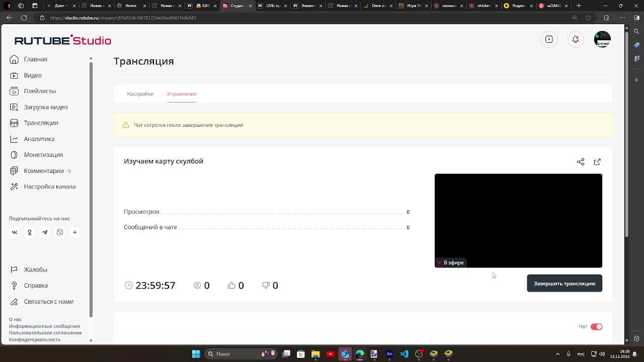Viewport: 644px width, 362px height.
Task: Reload the page in browser
Action: [x=24, y=18]
